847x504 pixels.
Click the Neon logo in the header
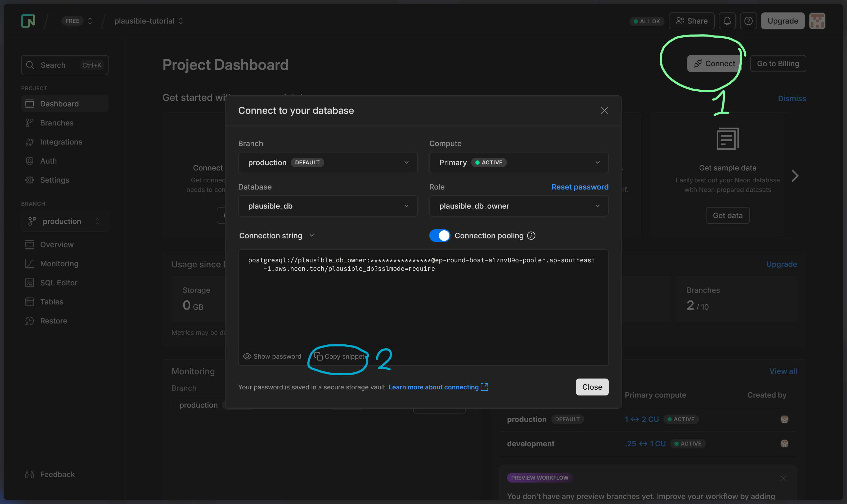pyautogui.click(x=28, y=21)
